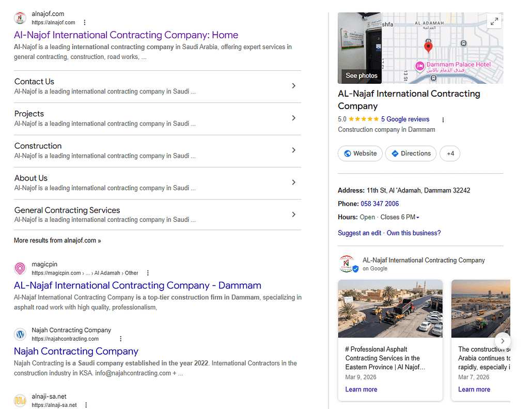The height and width of the screenshot is (409, 532).
Task: Open the three-dot menu beside Google reviews
Action: pos(443,119)
